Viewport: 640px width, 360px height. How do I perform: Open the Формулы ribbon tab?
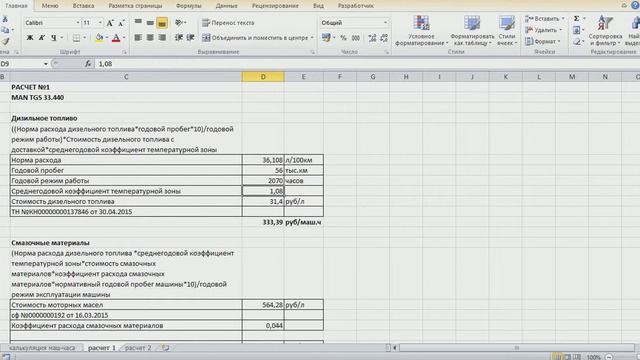[x=189, y=6]
